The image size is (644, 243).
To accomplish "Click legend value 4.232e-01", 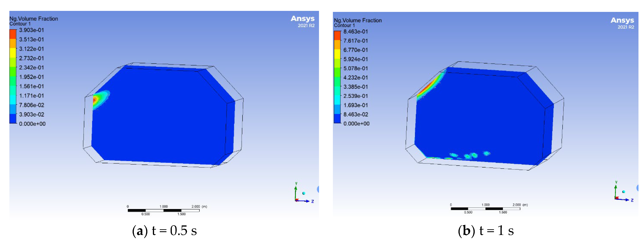I will coord(355,78).
